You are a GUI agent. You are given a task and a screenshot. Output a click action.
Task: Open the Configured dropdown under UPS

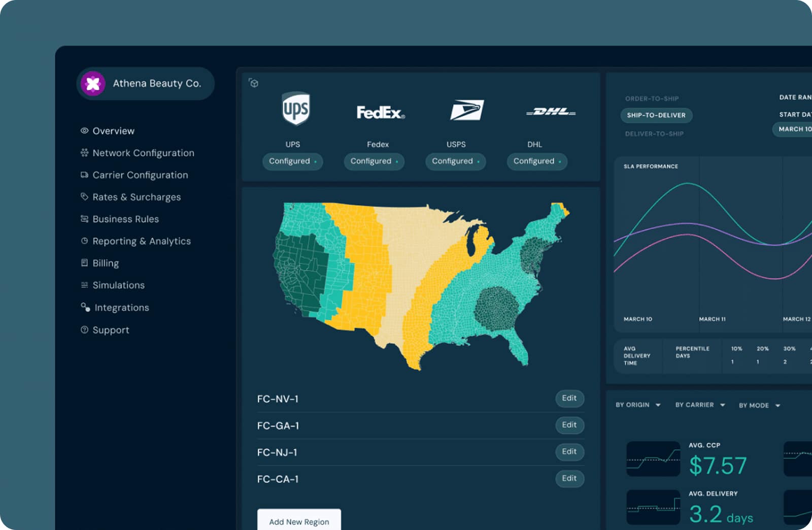tap(293, 161)
